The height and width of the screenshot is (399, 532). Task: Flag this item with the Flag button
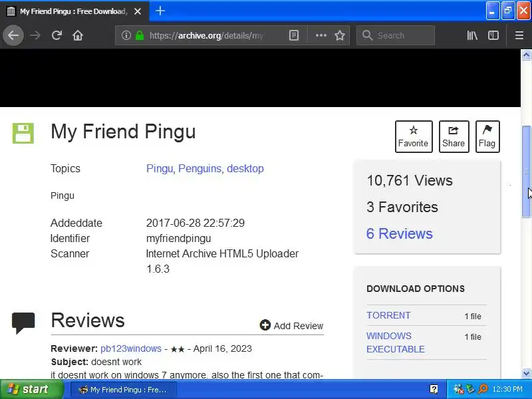[x=487, y=136]
